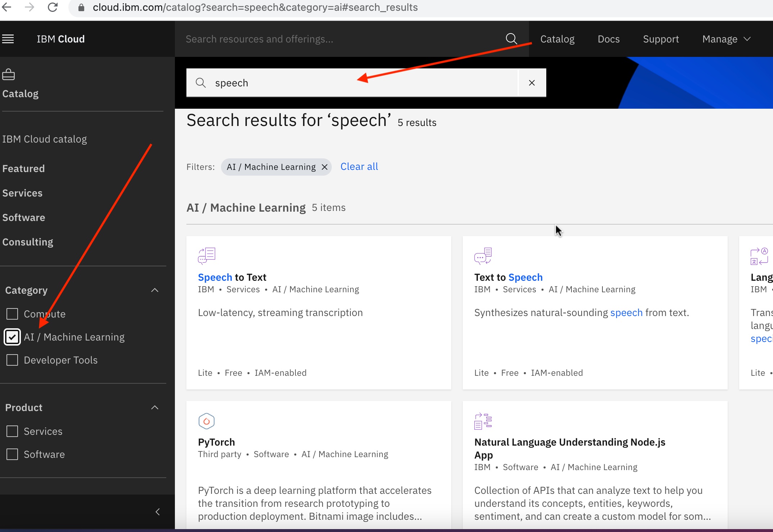
Task: Check the Compute category checkbox
Action: tap(12, 314)
